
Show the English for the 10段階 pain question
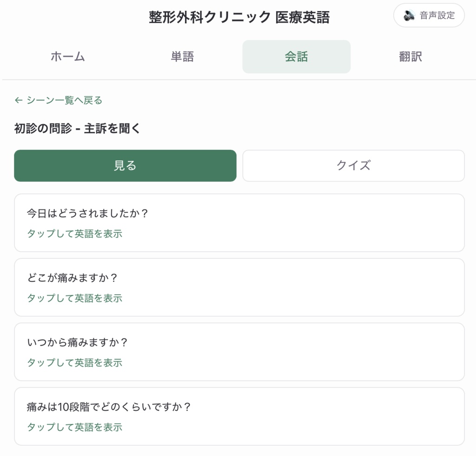tap(75, 427)
